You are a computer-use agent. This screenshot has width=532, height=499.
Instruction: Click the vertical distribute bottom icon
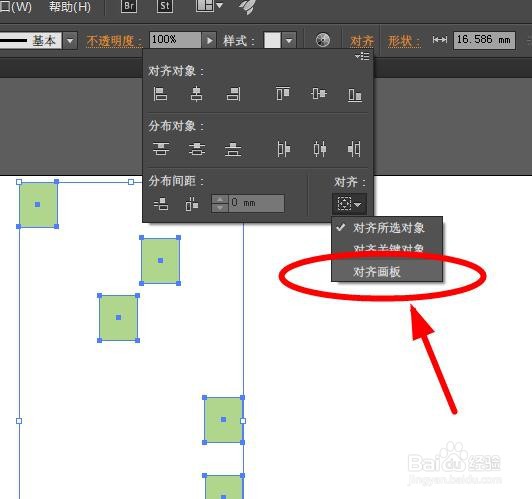233,149
